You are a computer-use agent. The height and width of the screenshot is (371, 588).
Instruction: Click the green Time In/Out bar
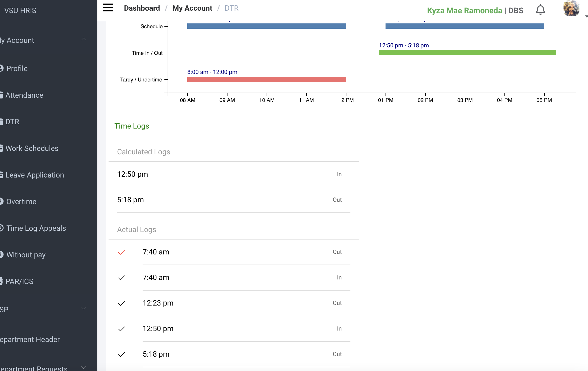(x=467, y=53)
